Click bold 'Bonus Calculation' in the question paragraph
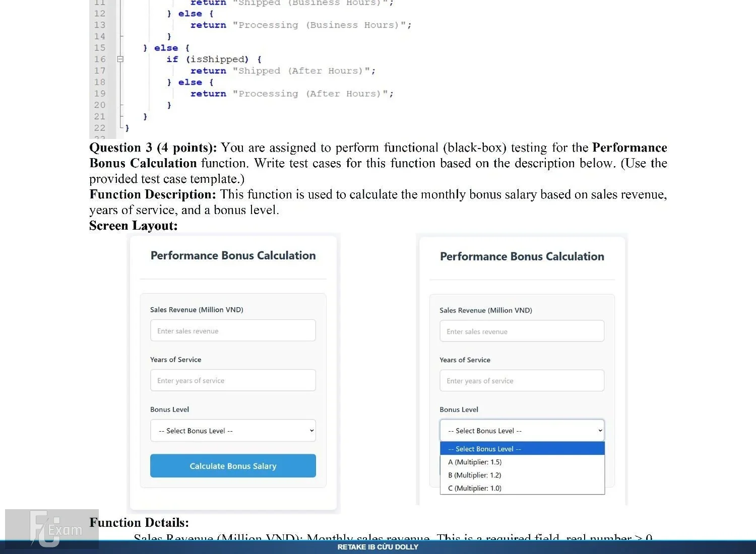This screenshot has height=554, width=756. pyautogui.click(x=143, y=163)
